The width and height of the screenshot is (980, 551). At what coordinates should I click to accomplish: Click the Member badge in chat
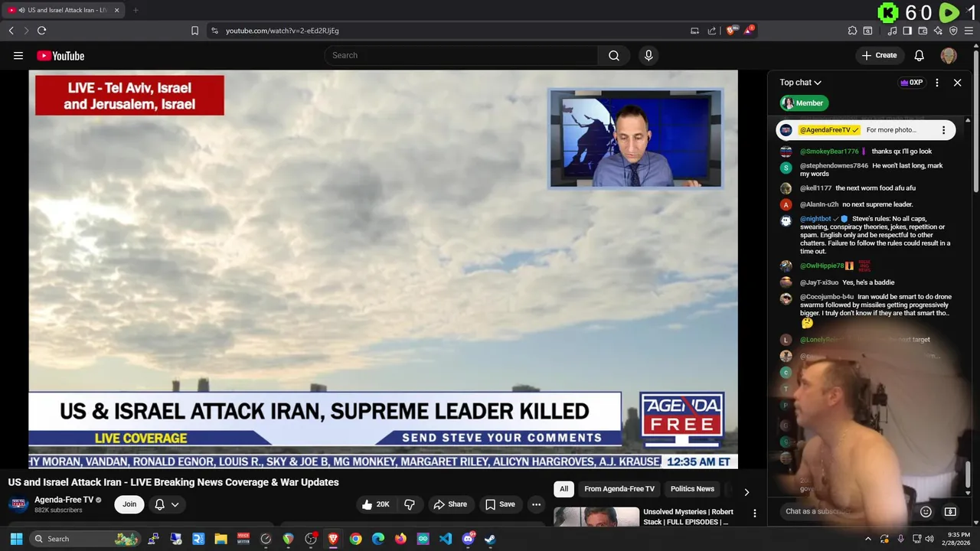804,103
